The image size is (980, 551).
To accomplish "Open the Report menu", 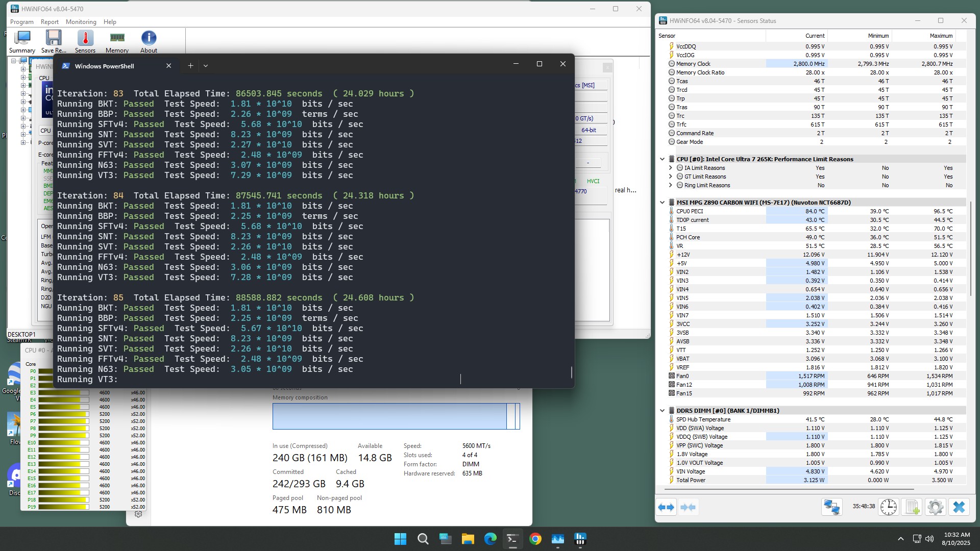I will point(50,22).
